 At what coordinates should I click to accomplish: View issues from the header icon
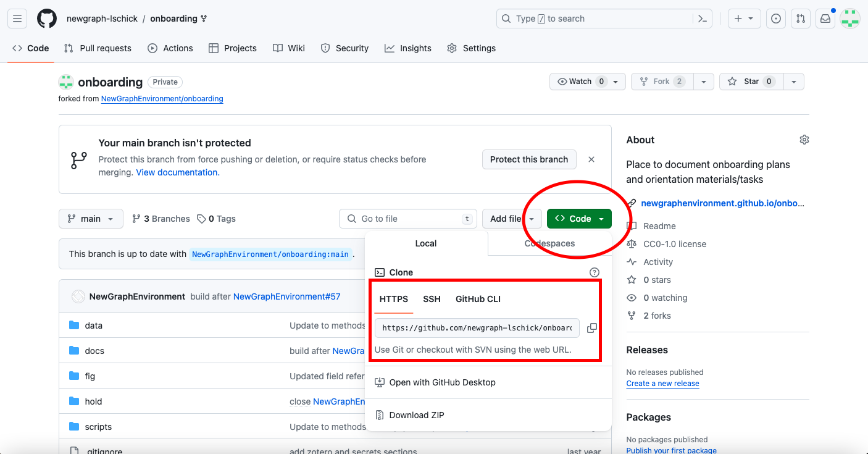tap(776, 19)
